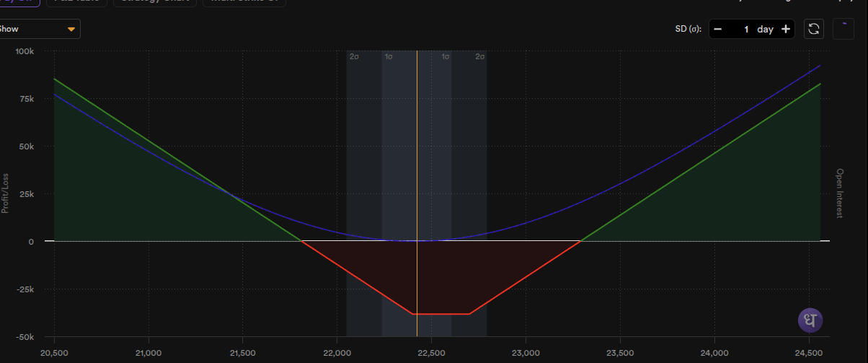Click the 75k y-axis label
The image size is (868, 363).
27,99
